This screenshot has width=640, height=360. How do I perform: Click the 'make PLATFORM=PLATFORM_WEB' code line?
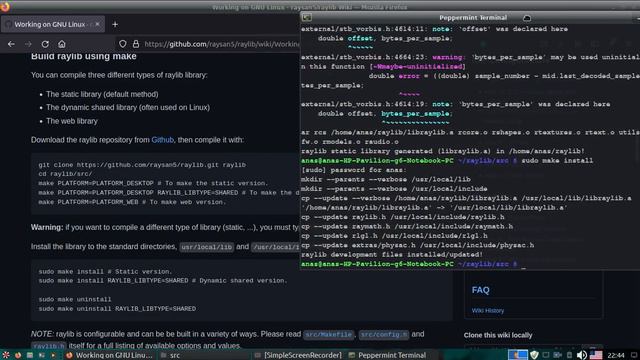[132, 202]
